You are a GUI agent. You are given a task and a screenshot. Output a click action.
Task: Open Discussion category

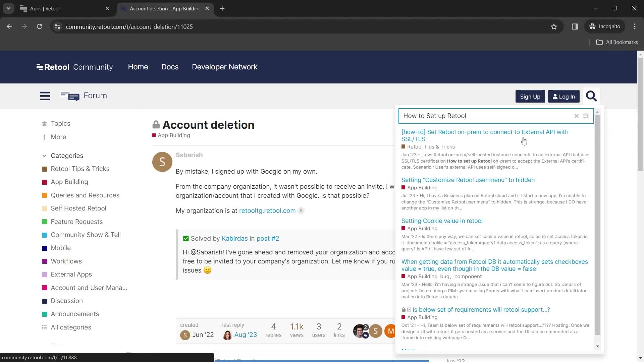click(66, 301)
